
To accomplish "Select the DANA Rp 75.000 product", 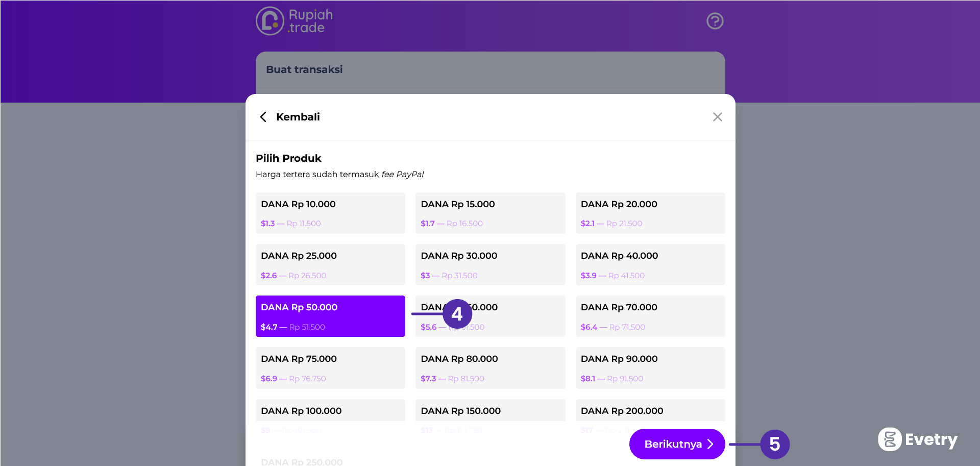I will tap(330, 367).
